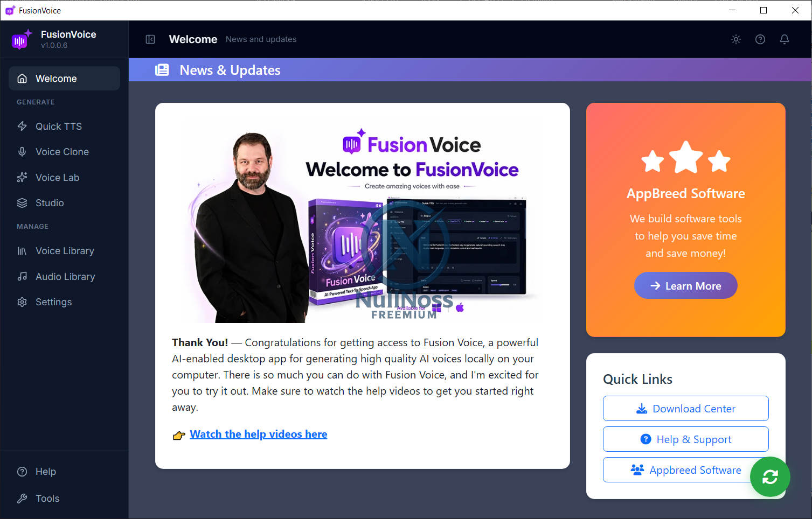This screenshot has width=812, height=519.
Task: Minimize the FusionVoice window
Action: [x=732, y=10]
